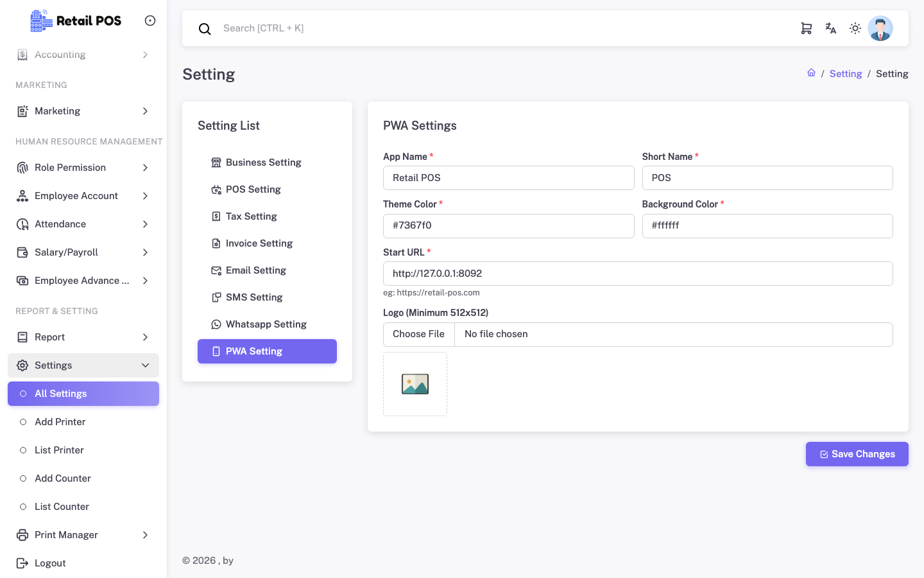Open All Settings submenu item
This screenshot has width=924, height=578.
click(83, 394)
